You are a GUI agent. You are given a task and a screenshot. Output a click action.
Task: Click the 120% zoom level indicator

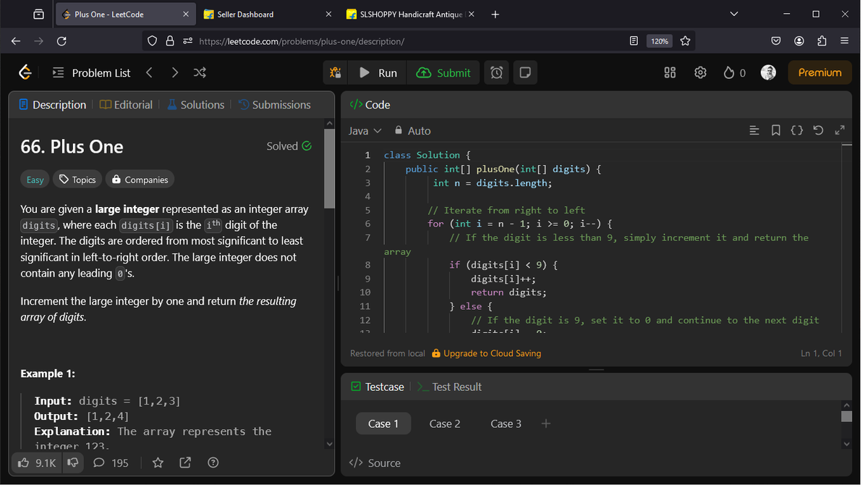[x=659, y=41]
